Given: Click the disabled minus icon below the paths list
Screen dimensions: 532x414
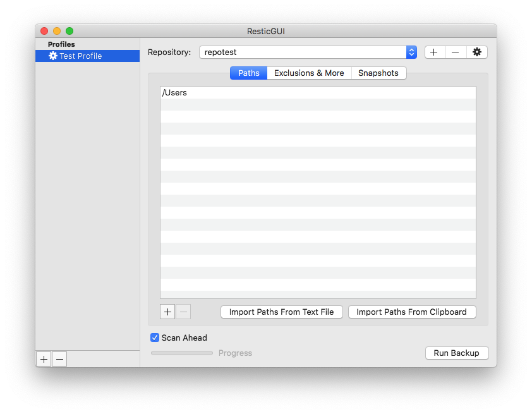Looking at the screenshot, I should 183,312.
